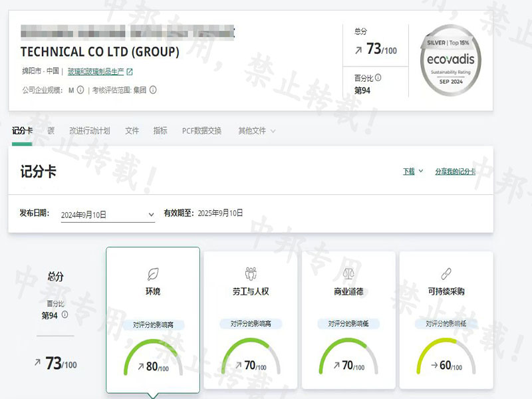Click the info icon beside 第94 under 总分
Viewport: 532px width, 399px height.
click(x=65, y=315)
